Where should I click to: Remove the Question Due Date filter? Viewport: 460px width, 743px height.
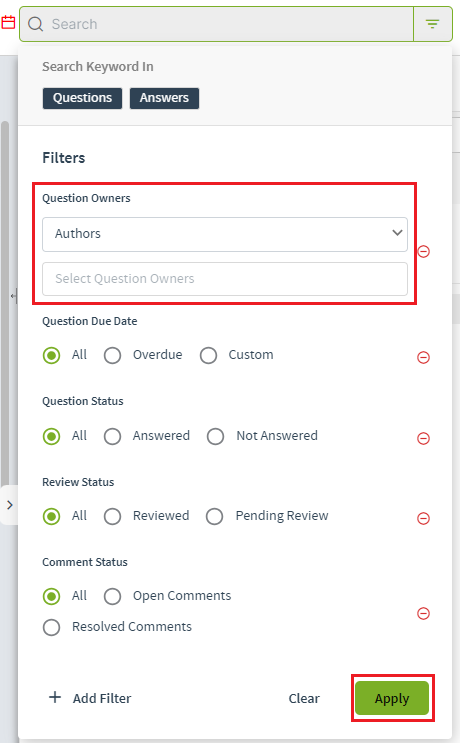(x=424, y=357)
